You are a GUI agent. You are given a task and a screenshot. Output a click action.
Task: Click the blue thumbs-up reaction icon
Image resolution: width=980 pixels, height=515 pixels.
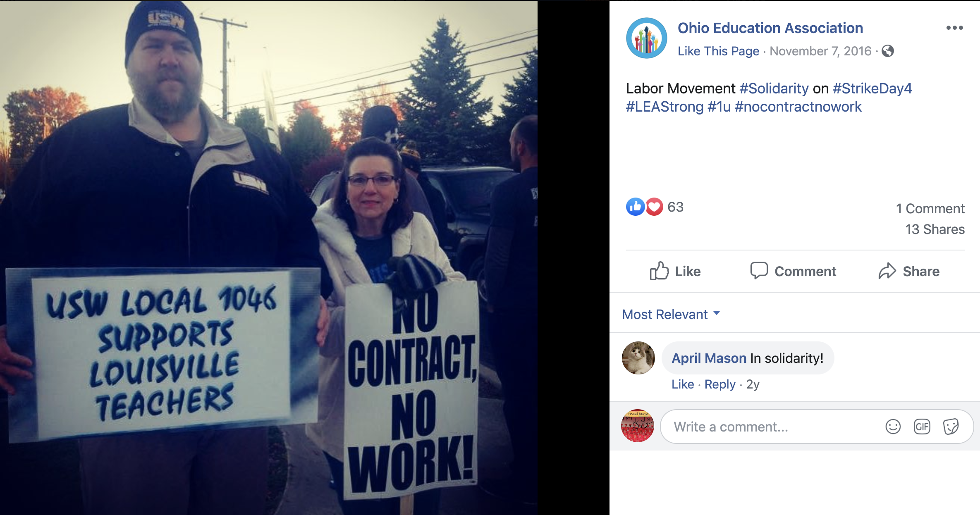coord(635,207)
